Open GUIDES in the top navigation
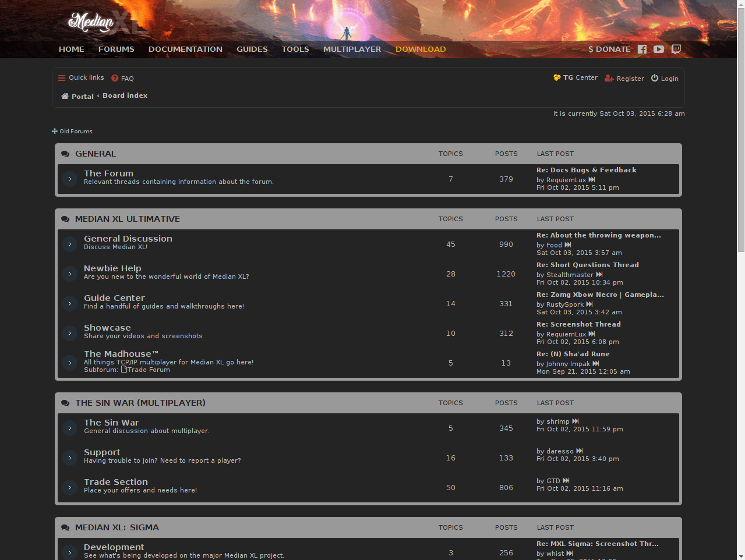 point(252,49)
